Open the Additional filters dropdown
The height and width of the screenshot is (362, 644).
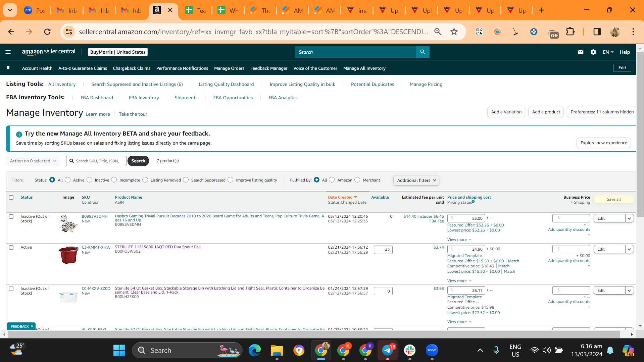[416, 180]
